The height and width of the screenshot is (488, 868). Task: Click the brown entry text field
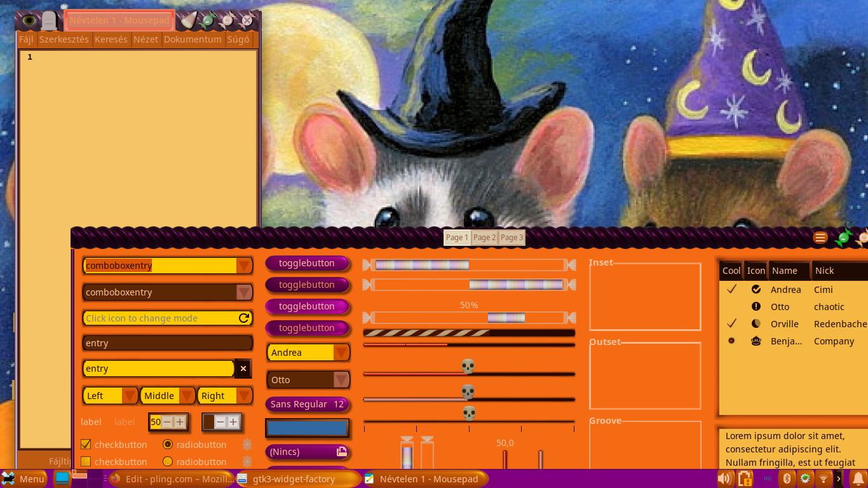click(168, 343)
